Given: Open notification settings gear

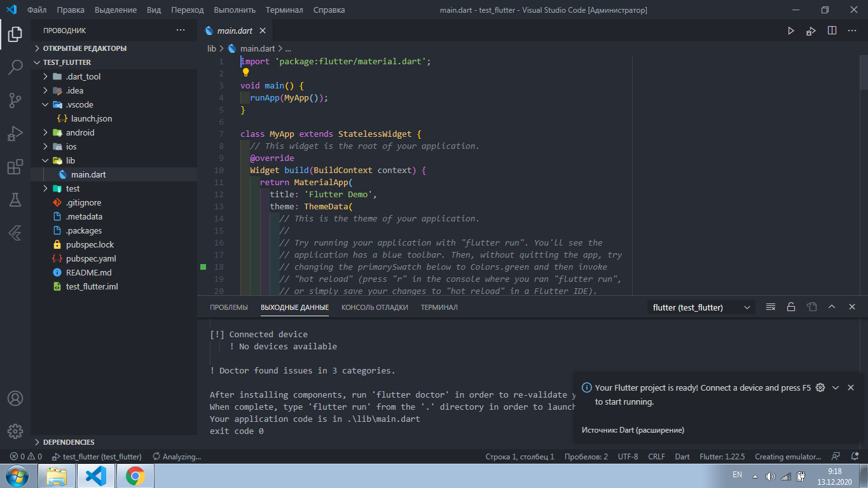Looking at the screenshot, I should (820, 387).
